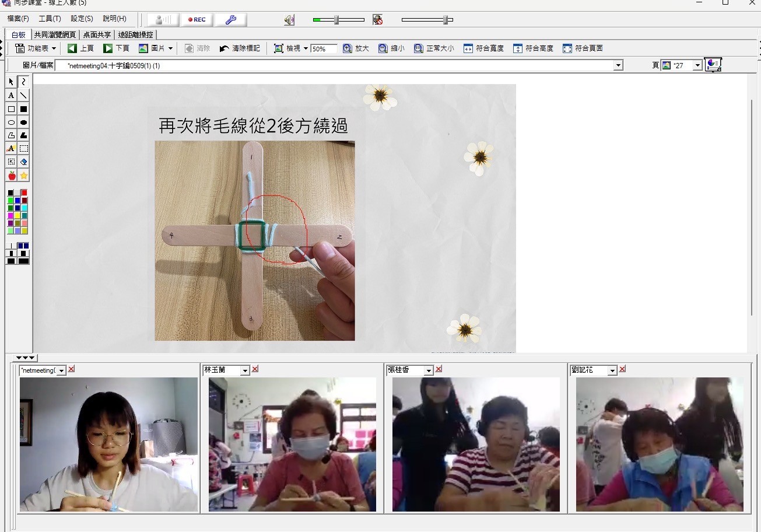Go to next page with 下頁

(x=116, y=48)
